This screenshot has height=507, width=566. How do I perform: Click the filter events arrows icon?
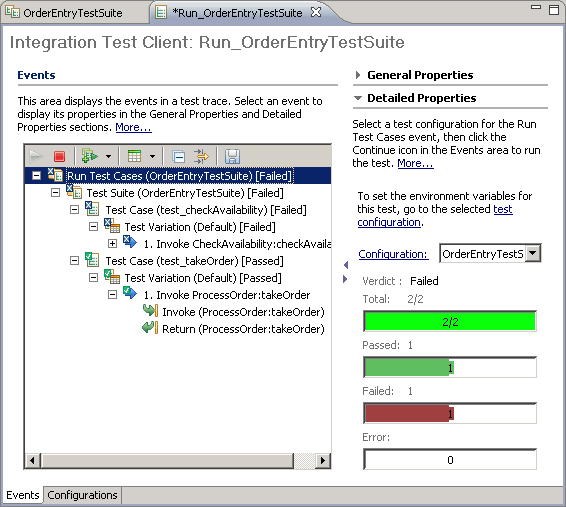point(201,156)
